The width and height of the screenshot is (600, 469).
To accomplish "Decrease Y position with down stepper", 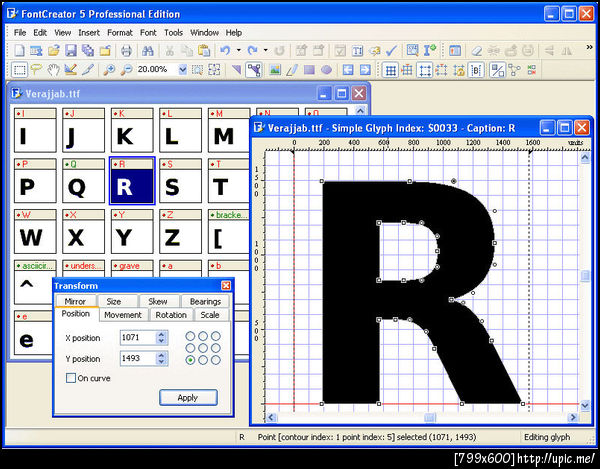I will coord(161,362).
